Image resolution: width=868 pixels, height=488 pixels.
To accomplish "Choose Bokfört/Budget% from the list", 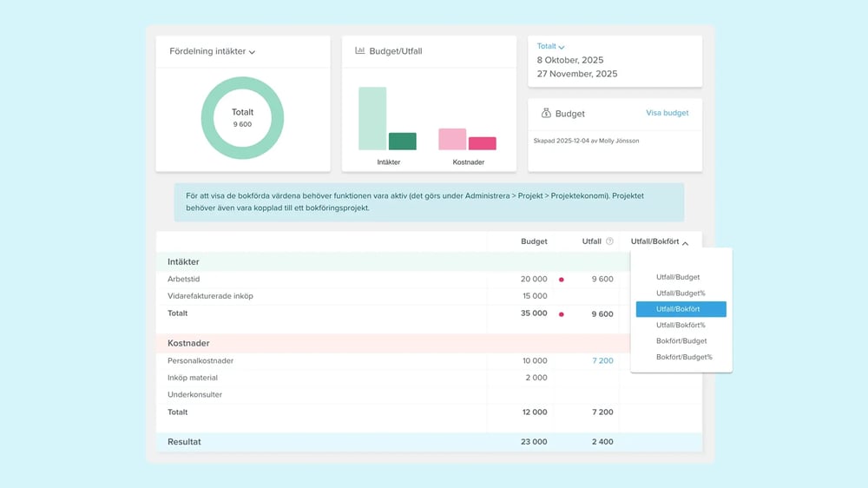I will (x=684, y=357).
